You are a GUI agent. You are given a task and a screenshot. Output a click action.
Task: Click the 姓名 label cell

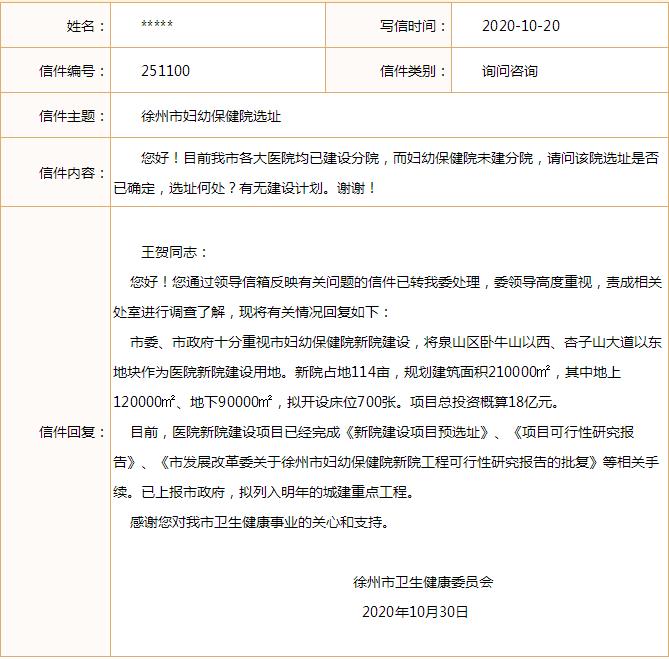point(55,25)
